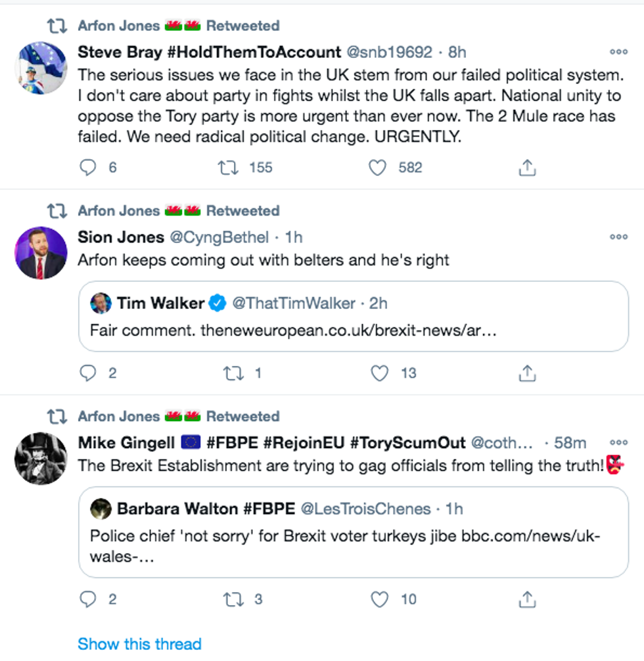Share Sion Jones's tweet
The width and height of the screenshot is (644, 661).
(x=527, y=373)
